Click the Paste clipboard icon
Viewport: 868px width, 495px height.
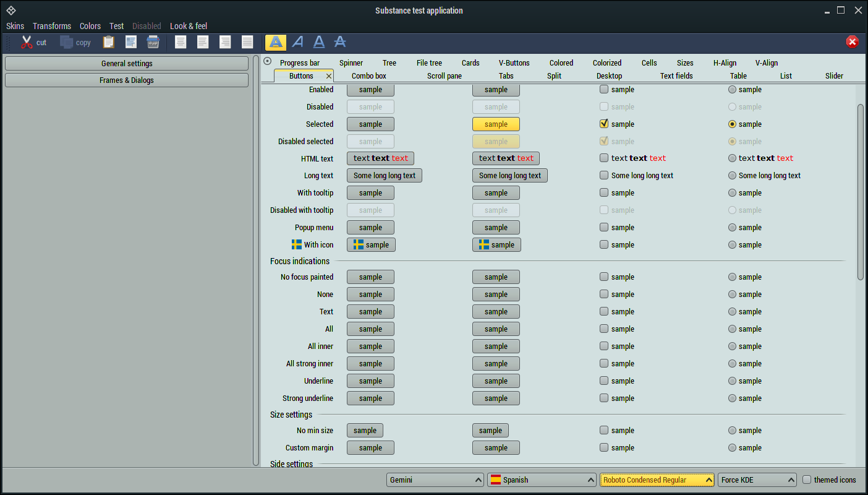click(109, 41)
